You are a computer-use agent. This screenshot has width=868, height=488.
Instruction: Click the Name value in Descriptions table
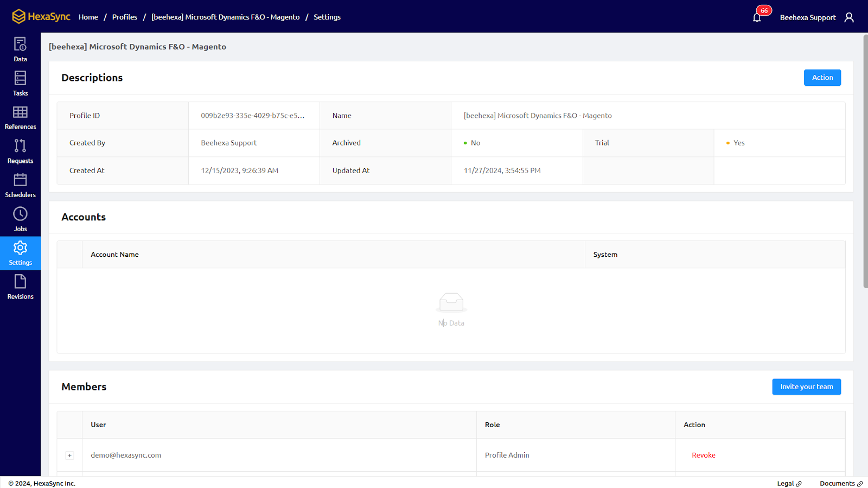(x=538, y=116)
